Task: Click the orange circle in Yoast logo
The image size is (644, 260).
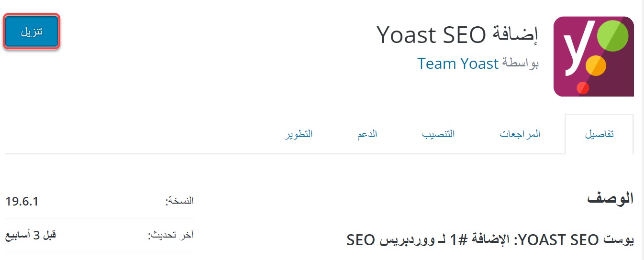Action: (x=596, y=65)
